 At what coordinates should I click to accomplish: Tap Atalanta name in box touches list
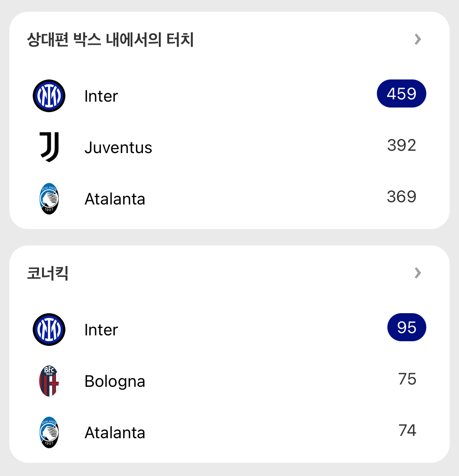[115, 199]
